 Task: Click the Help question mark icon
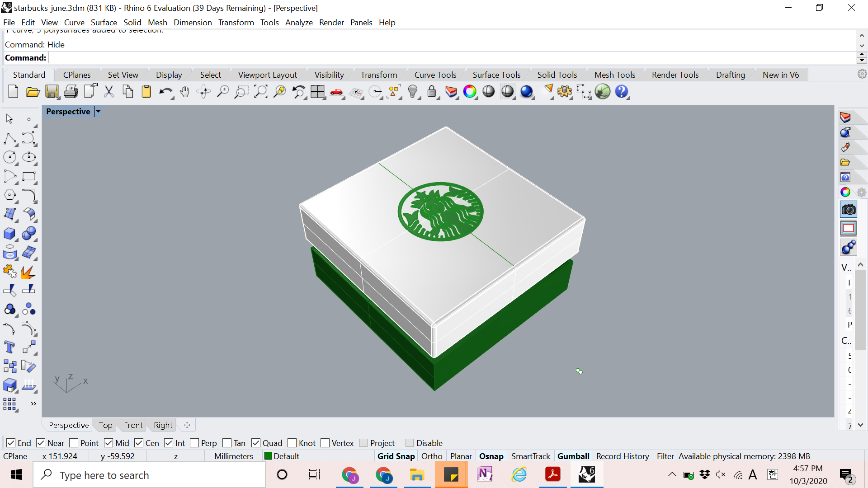(x=622, y=92)
